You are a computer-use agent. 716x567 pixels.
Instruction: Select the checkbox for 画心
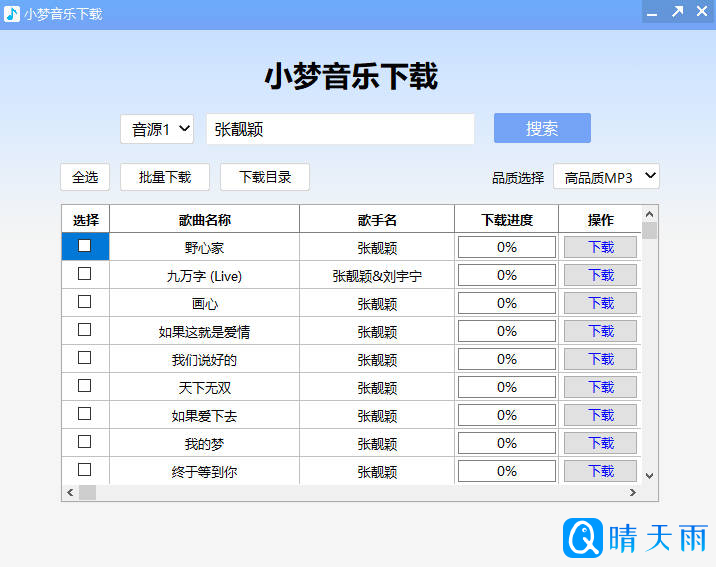[85, 302]
